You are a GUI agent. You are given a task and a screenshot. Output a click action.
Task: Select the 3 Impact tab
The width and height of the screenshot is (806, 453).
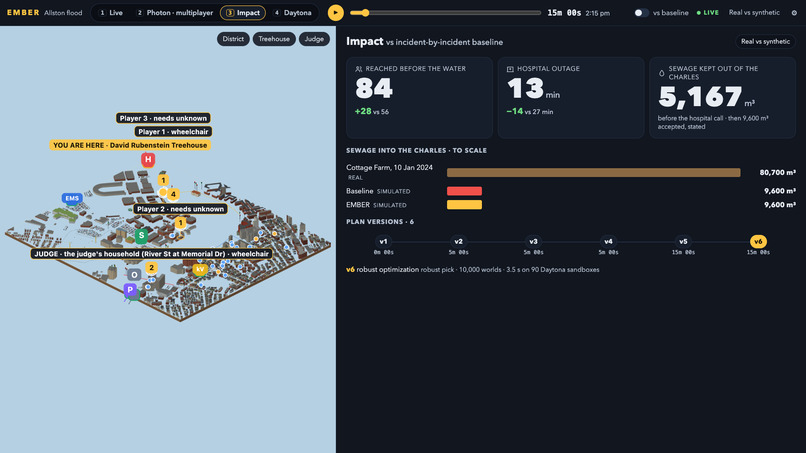tap(243, 13)
